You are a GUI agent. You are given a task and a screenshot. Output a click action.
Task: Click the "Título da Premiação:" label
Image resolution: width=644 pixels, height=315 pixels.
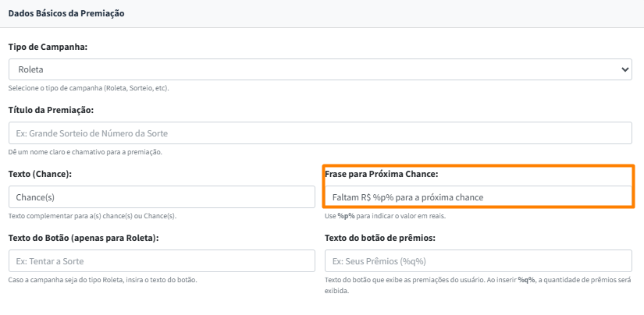click(x=51, y=111)
